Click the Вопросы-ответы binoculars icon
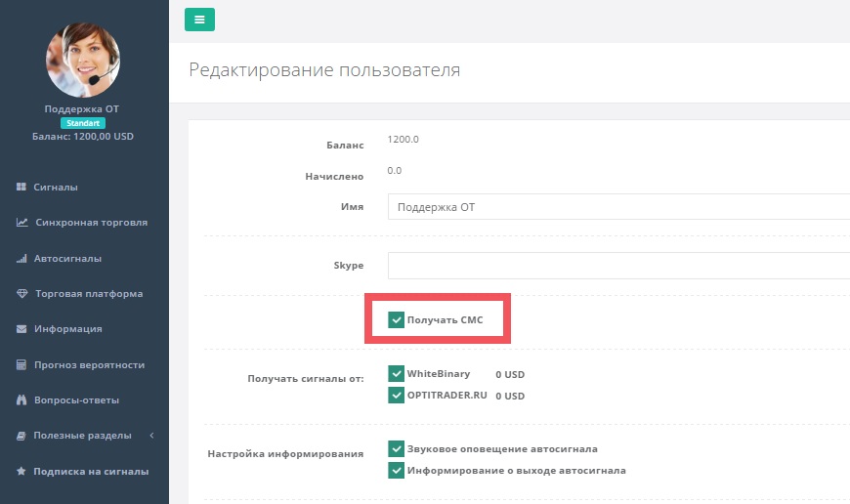This screenshot has height=504, width=850. 21,399
